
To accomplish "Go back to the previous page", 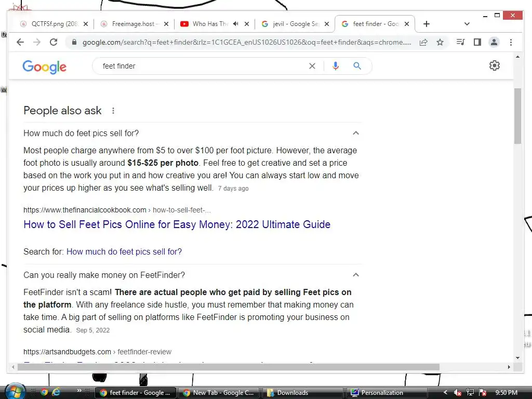I will 20,43.
